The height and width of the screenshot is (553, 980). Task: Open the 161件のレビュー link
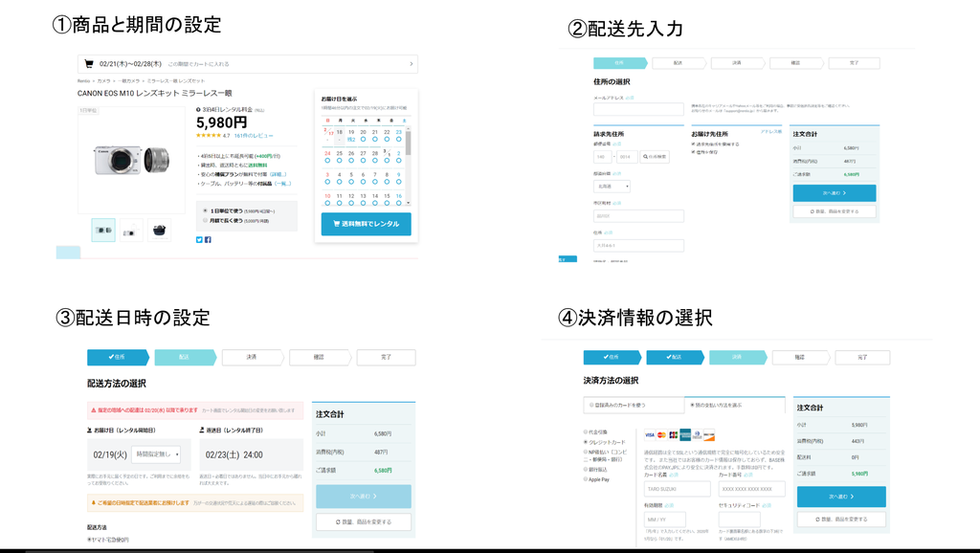(x=253, y=136)
